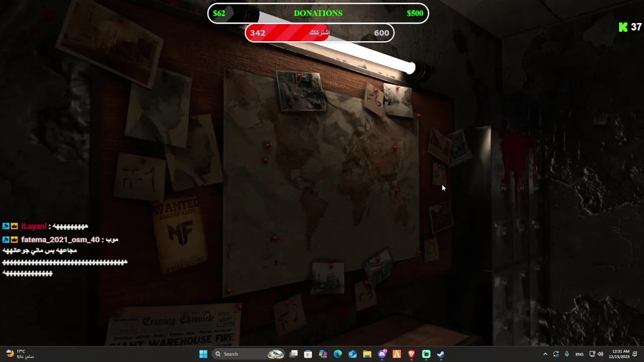Open Discord with the 9+ badge
Viewport: 644px width, 362px height.
382,354
